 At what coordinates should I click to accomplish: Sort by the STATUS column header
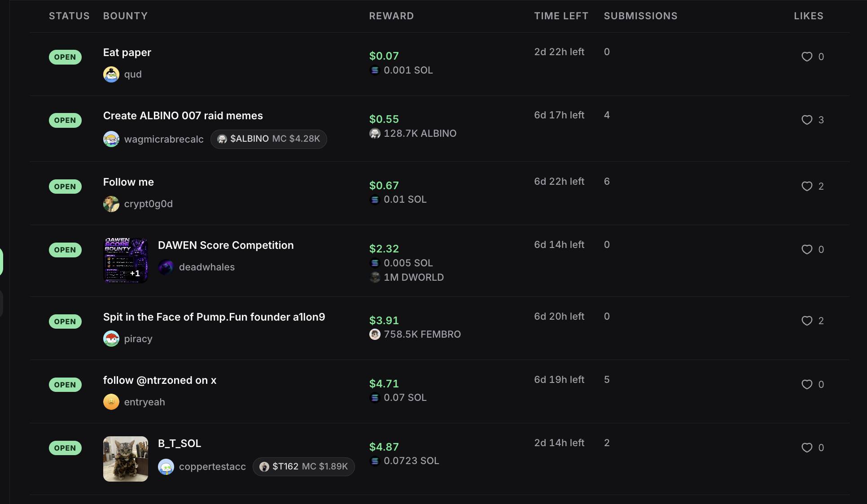click(x=69, y=16)
